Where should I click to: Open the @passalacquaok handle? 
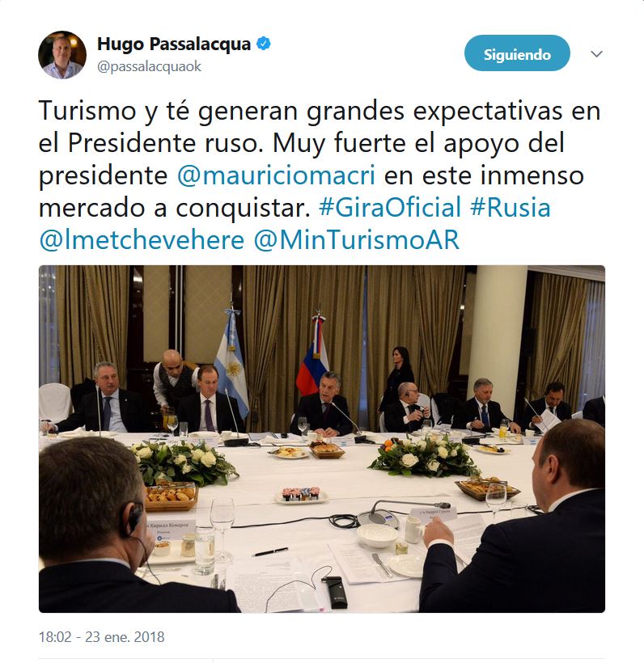tap(149, 66)
